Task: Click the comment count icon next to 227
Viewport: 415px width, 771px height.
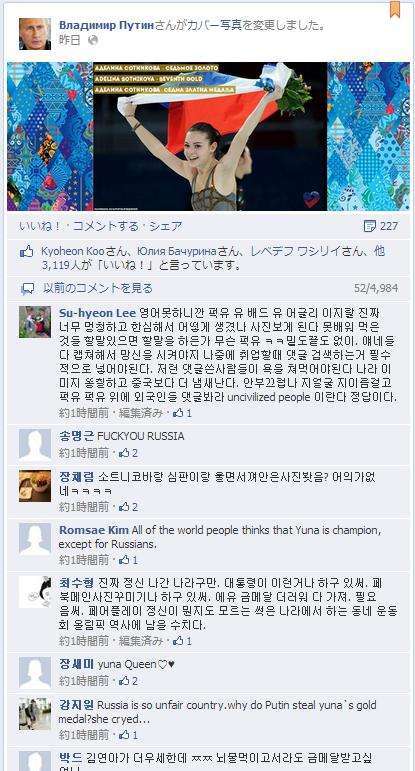Action: pyautogui.click(x=369, y=226)
